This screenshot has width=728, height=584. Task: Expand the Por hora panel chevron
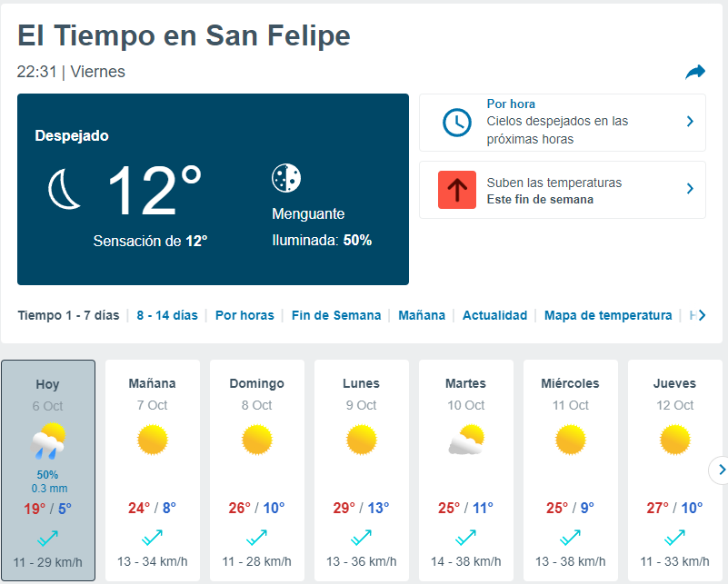click(x=690, y=122)
